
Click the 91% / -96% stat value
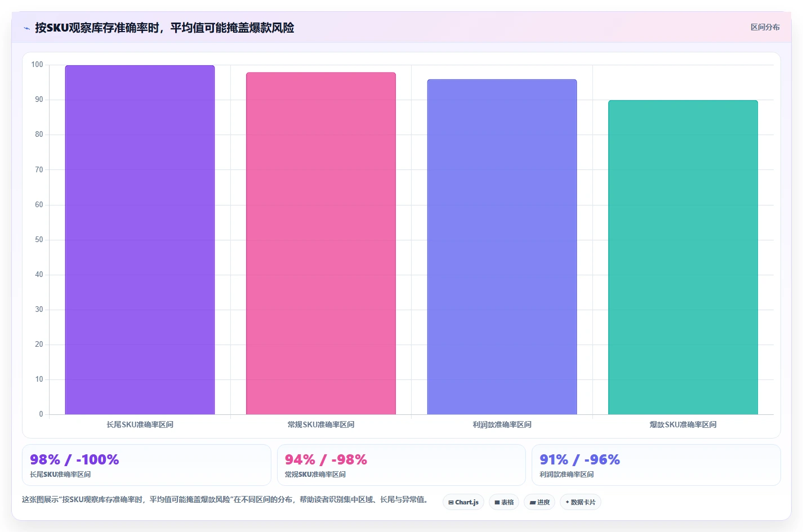(580, 459)
